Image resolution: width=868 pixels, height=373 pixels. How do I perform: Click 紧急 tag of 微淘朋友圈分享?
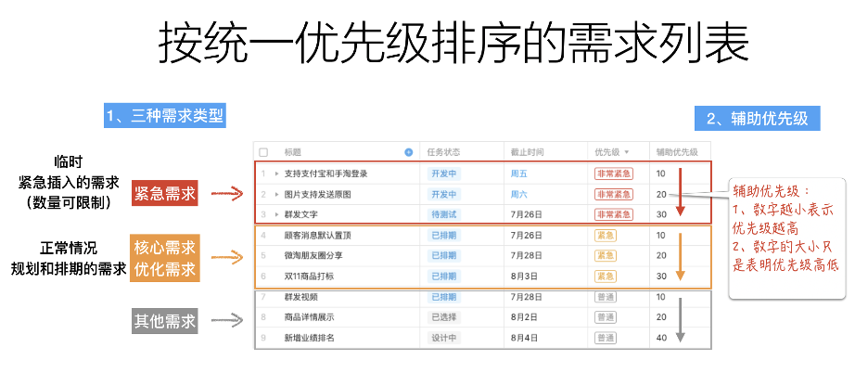tap(606, 255)
